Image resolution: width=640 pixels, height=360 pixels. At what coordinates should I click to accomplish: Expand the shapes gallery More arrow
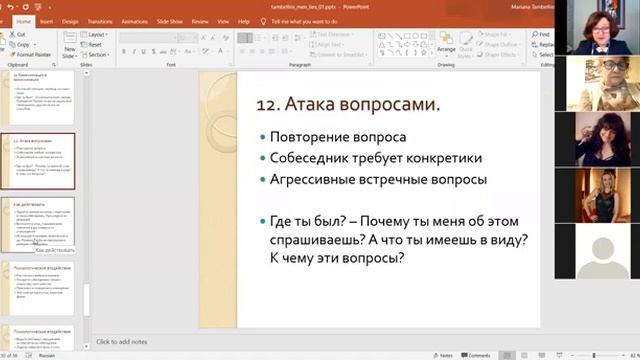click(x=432, y=53)
